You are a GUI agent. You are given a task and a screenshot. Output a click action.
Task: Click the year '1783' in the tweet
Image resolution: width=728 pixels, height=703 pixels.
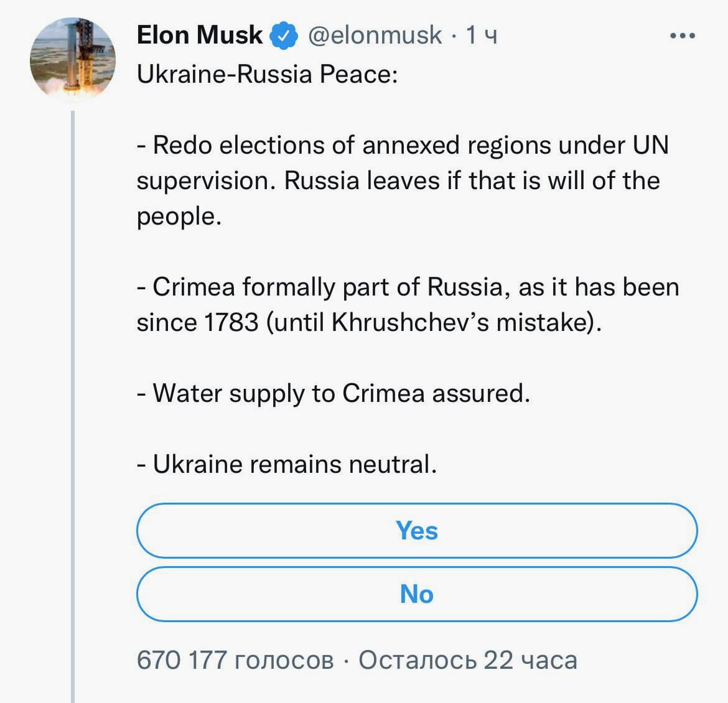[231, 322]
